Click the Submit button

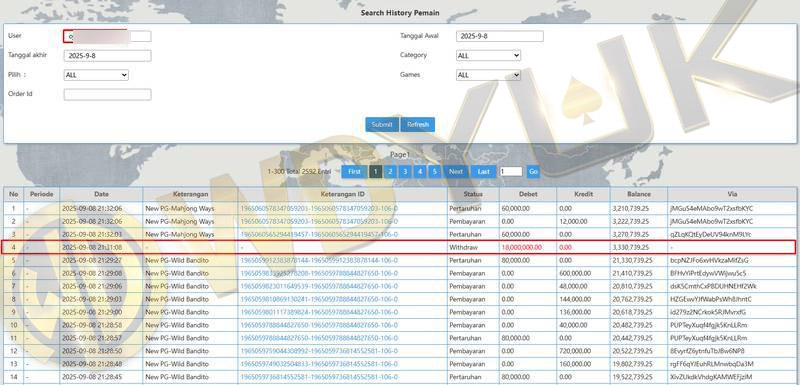pos(382,125)
